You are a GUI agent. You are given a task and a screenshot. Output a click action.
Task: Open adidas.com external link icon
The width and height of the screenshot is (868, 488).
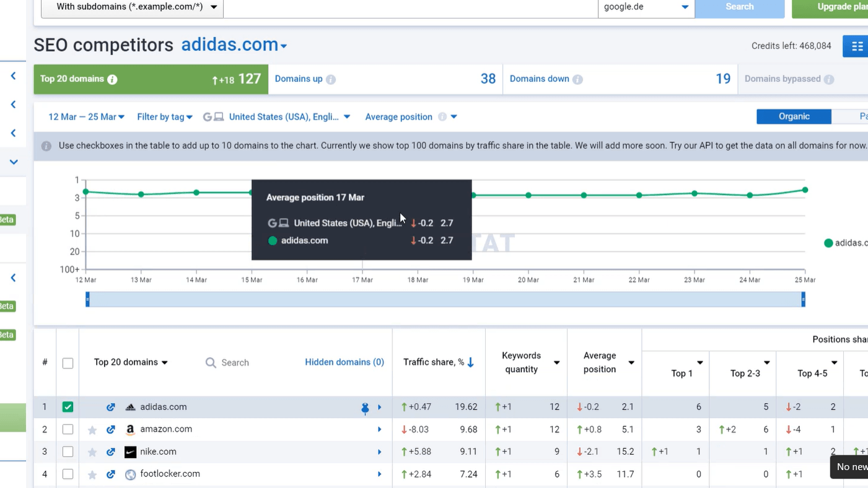click(111, 407)
